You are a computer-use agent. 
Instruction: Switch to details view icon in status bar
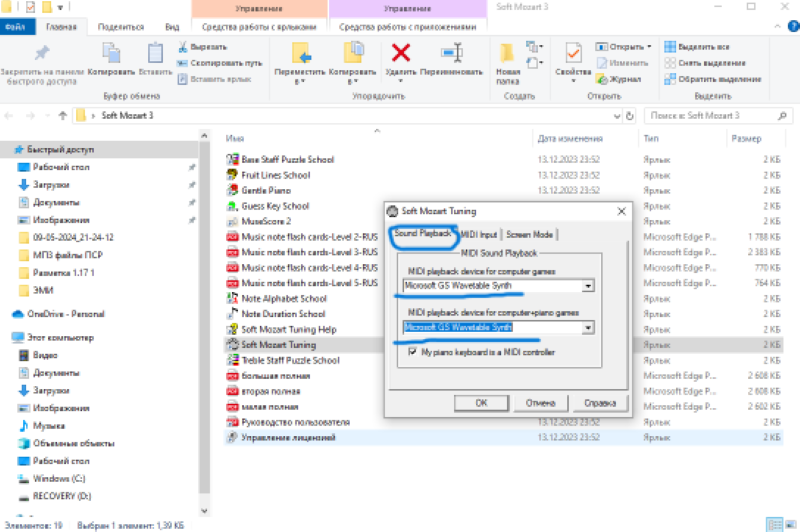click(774, 524)
